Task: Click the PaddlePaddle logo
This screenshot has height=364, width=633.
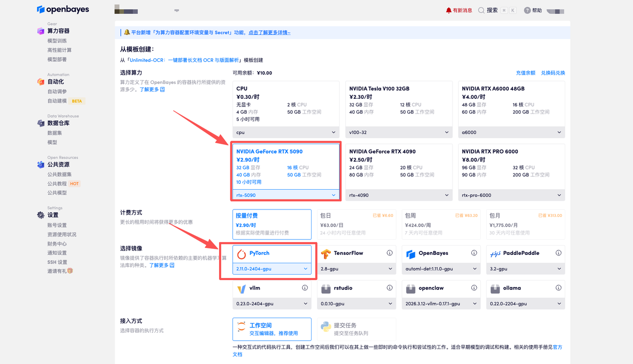Action: click(495, 254)
